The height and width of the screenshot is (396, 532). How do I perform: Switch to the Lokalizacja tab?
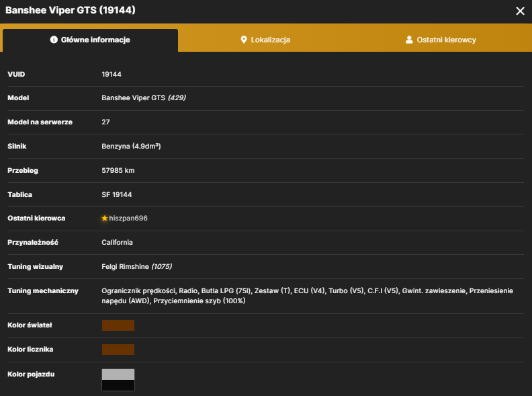click(x=265, y=40)
